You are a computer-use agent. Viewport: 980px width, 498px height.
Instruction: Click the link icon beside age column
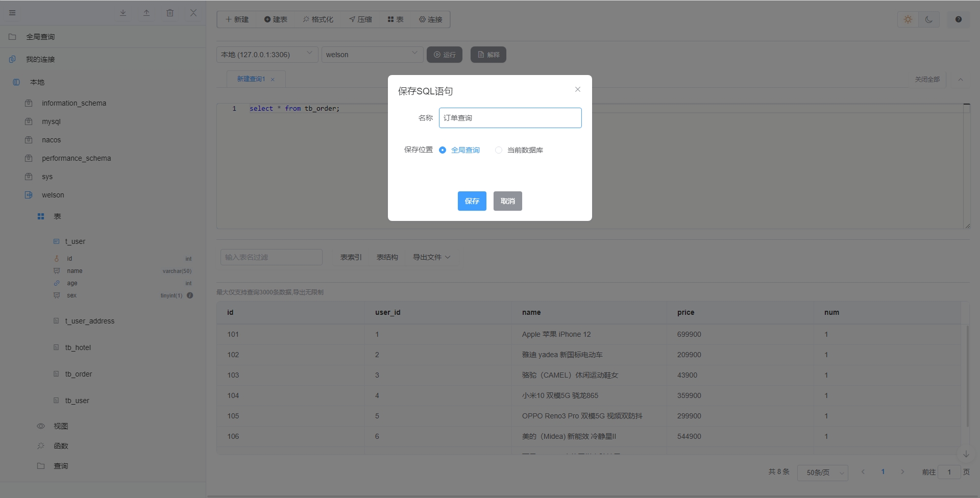click(x=57, y=283)
